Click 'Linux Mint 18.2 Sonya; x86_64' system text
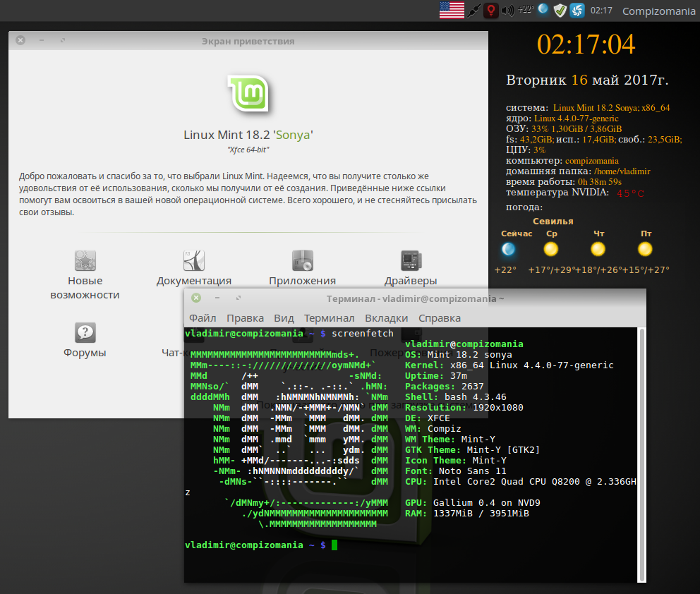The width and height of the screenshot is (700, 594). tap(611, 108)
